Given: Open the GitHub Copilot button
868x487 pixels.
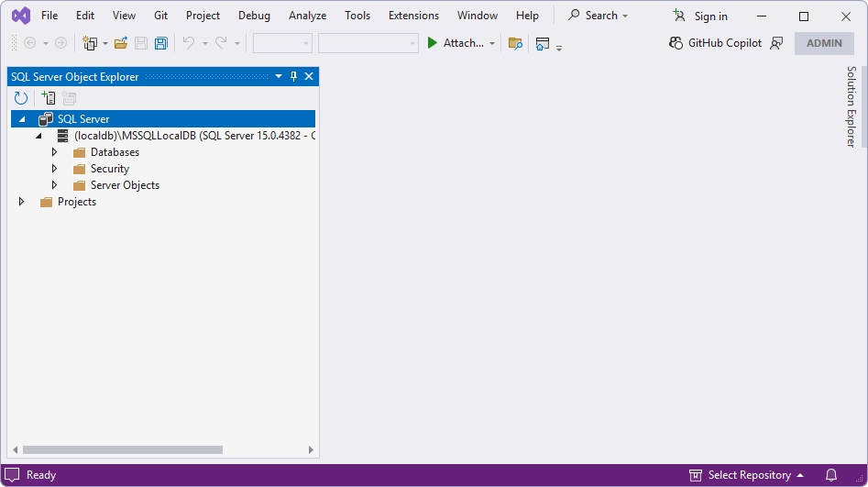Looking at the screenshot, I should (715, 43).
